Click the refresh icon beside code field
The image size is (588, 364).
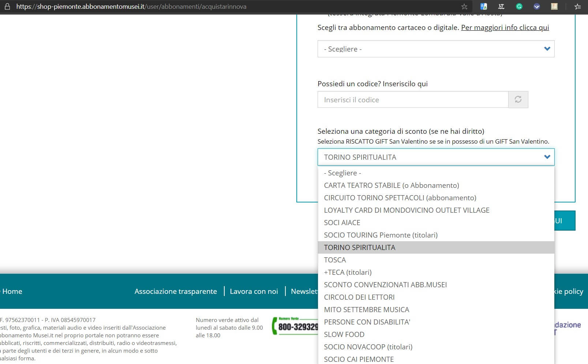point(518,99)
